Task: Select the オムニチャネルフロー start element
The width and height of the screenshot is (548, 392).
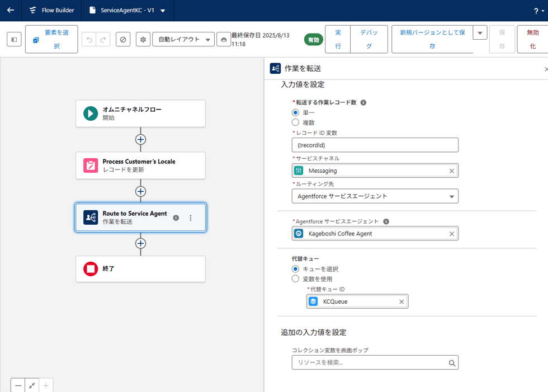Action: (140, 114)
